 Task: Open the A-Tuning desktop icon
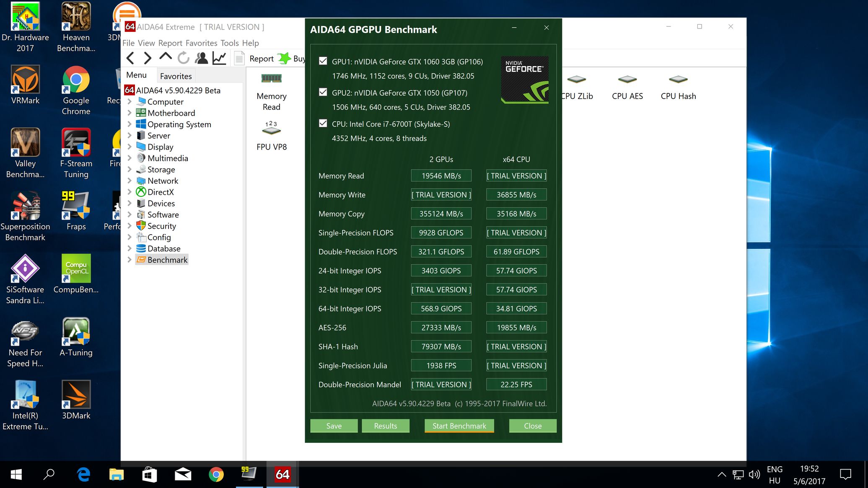click(76, 337)
